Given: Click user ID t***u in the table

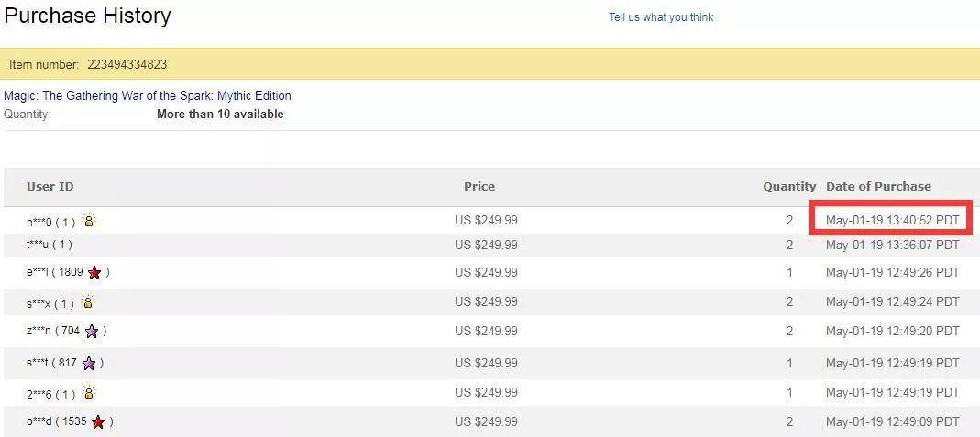Looking at the screenshot, I should pyautogui.click(x=38, y=245).
